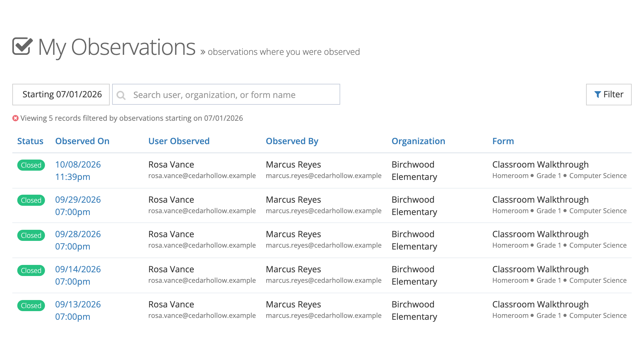Click the Closed badge for 09/13/2026
The width and height of the screenshot is (644, 345).
pyautogui.click(x=31, y=306)
